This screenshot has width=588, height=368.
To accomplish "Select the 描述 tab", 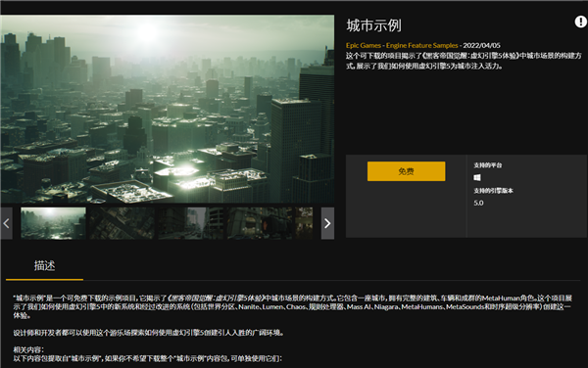I will (45, 266).
